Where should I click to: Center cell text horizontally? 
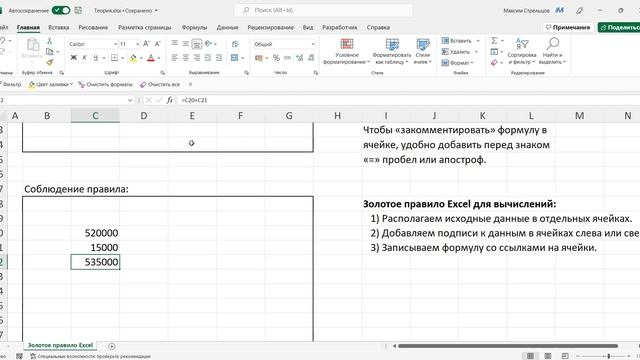185,58
